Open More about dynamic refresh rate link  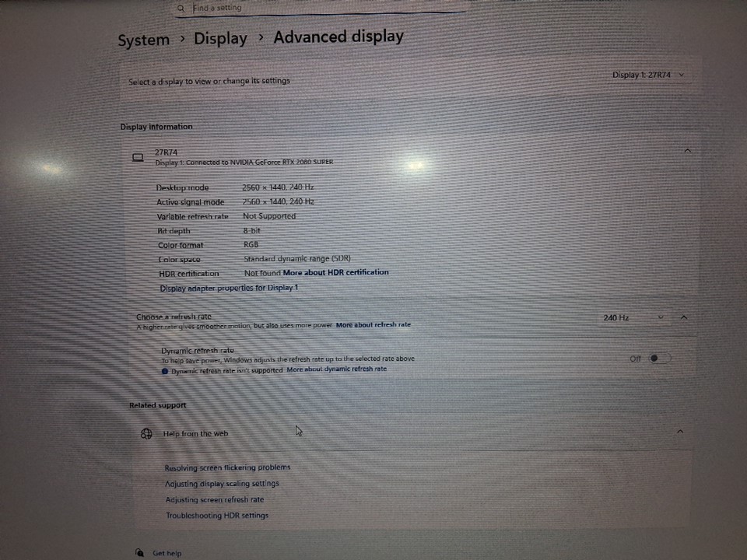click(x=336, y=369)
